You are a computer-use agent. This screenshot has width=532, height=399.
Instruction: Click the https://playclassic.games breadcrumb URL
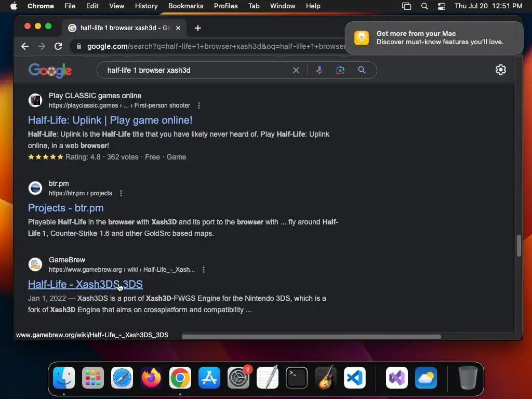click(x=119, y=105)
